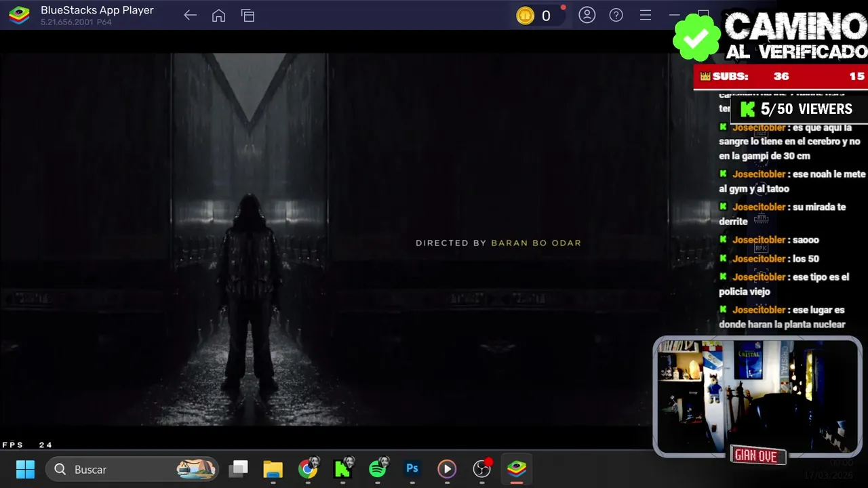The height and width of the screenshot is (488, 868).
Task: Open the BlueStacks hamburger menu
Action: point(646,15)
